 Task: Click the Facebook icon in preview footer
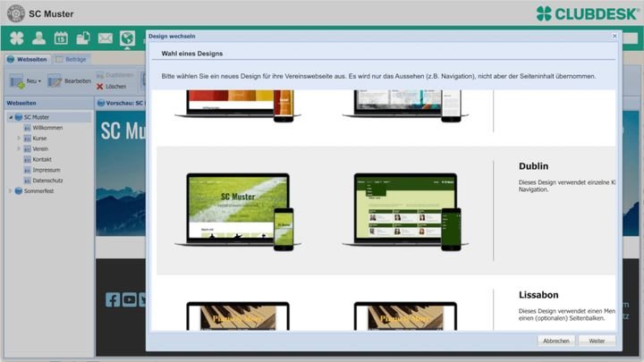click(113, 300)
